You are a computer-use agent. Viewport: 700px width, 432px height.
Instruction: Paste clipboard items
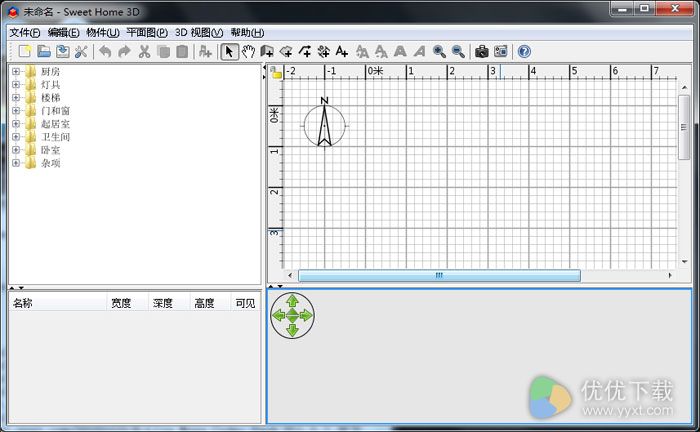[182, 52]
